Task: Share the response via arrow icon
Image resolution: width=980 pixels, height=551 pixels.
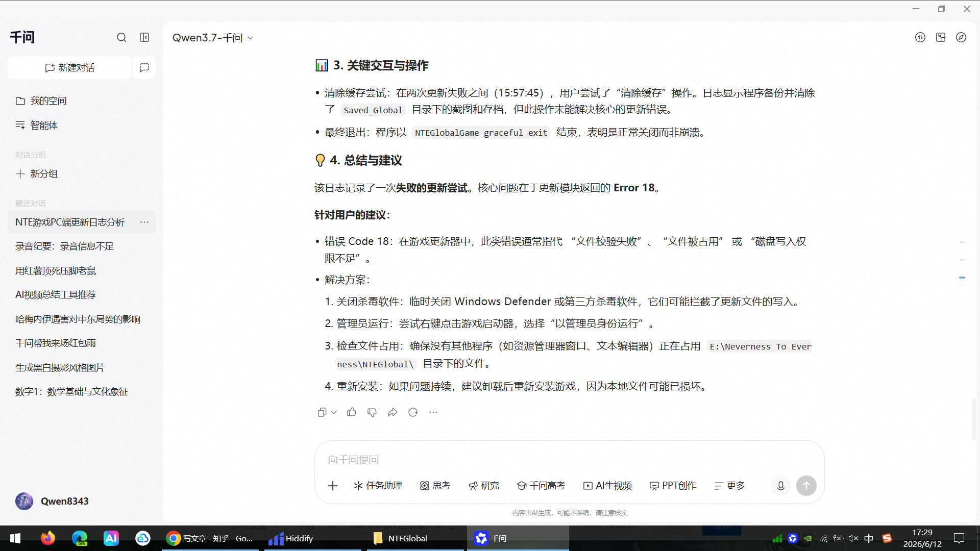Action: coord(393,412)
